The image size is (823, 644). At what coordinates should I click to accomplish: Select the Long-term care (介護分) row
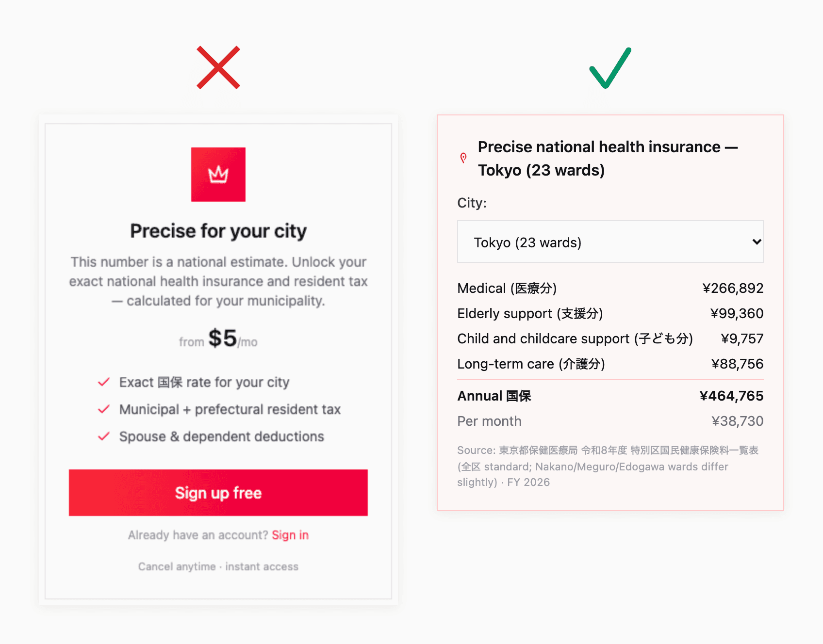(610, 364)
